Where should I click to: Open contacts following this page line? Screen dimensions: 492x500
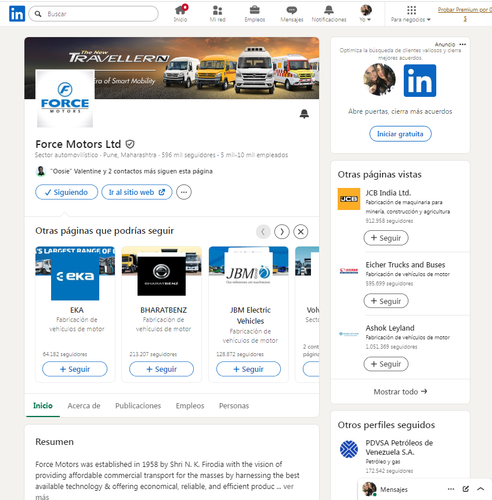point(124,171)
